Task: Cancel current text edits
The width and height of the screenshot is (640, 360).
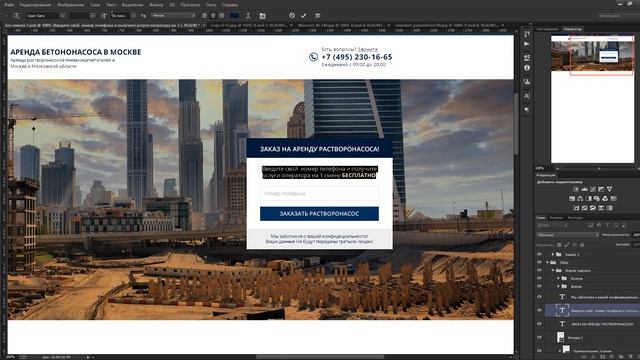Action: click(292, 16)
